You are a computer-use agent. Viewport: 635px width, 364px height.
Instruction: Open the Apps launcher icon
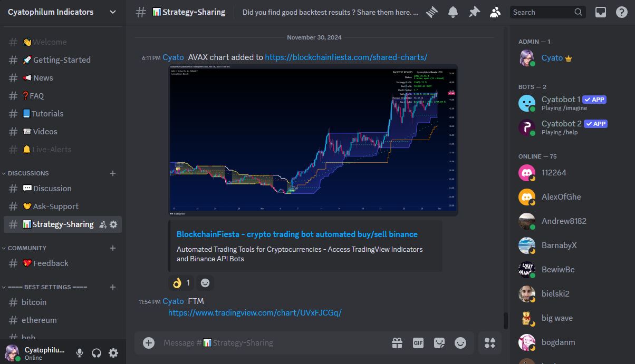[490, 343]
